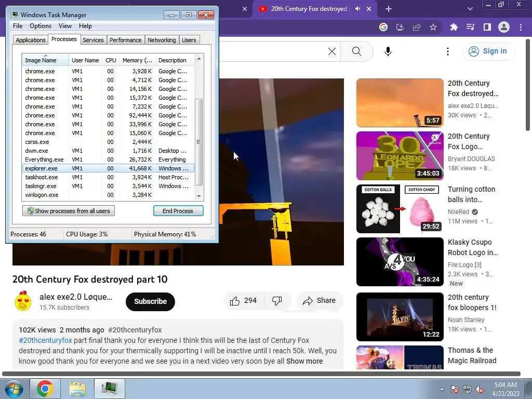This screenshot has width=532, height=399.
Task: Open the tab search chevron
Action: click(x=470, y=9)
